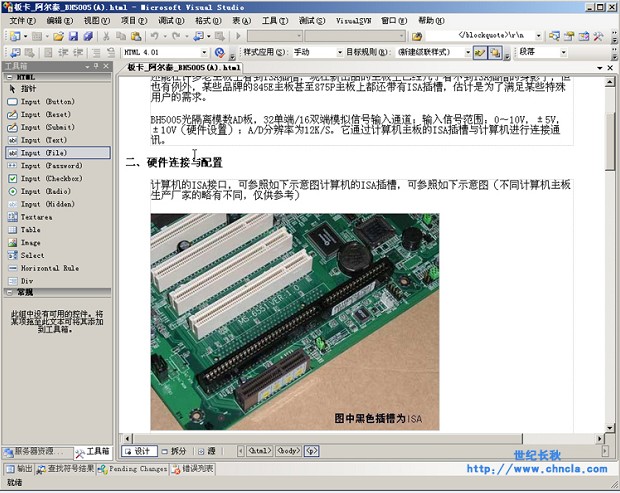The image size is (620, 493).
Task: Select Image toolbox item
Action: pos(58,242)
